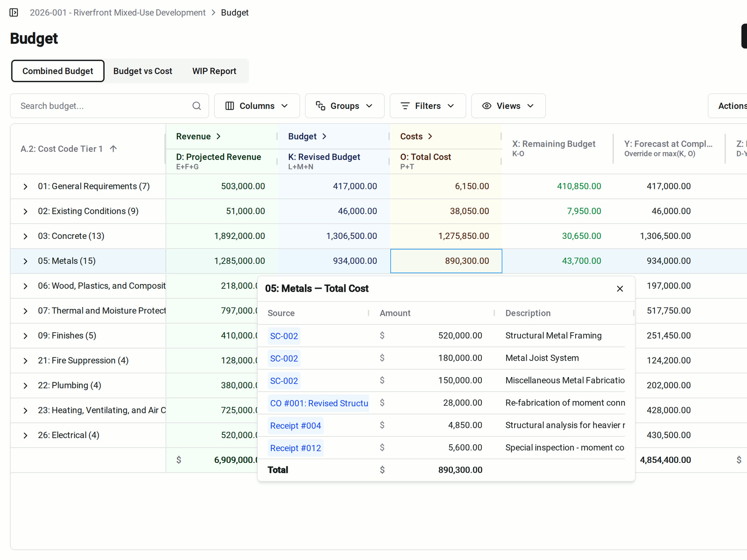Click the X: Remaining Budget column header
Image resolution: width=747 pixels, height=560 pixels.
click(557, 148)
